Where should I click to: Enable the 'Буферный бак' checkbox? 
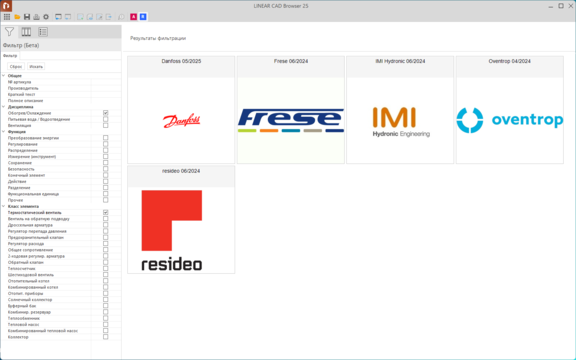point(106,306)
